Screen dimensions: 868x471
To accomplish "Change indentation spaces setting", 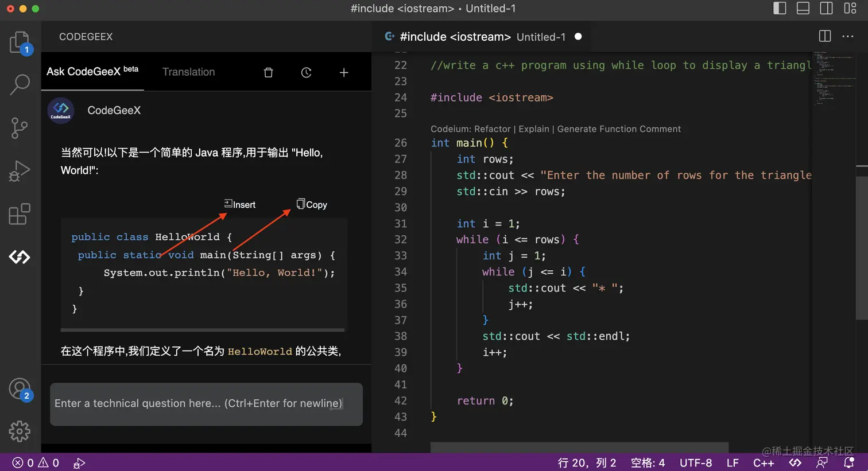I will [648, 462].
